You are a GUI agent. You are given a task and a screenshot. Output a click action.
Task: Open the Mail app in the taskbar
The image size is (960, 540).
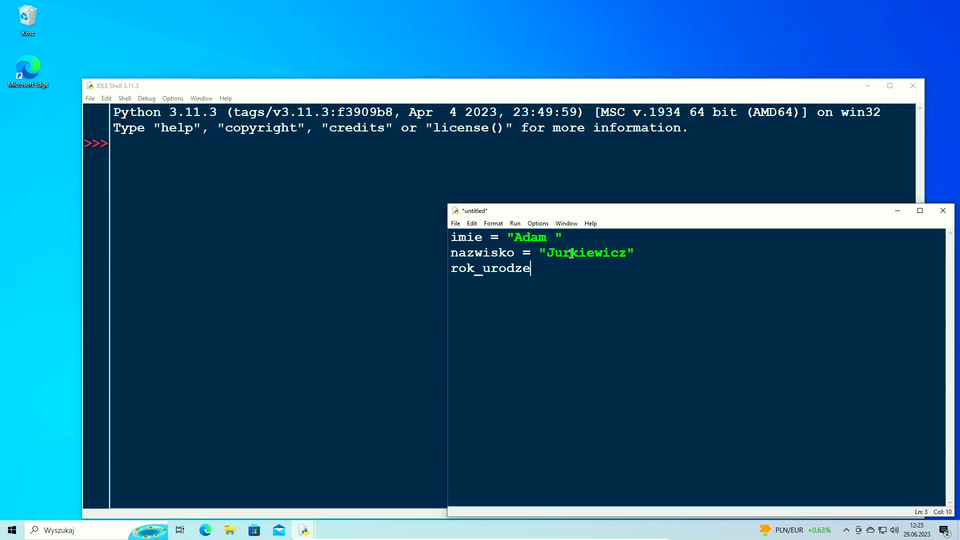coord(279,530)
